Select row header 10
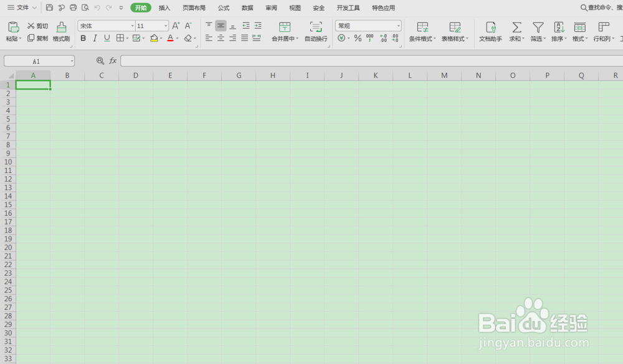The width and height of the screenshot is (623, 364). 8,162
